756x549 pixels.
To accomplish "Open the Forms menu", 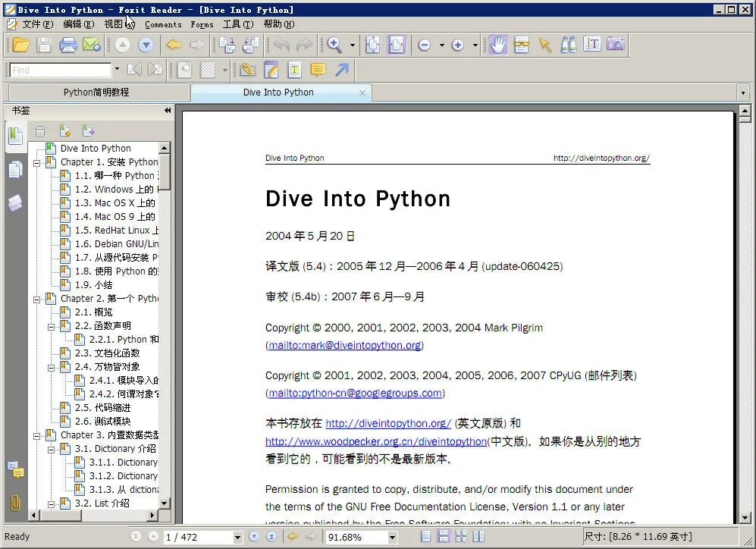I will point(202,24).
